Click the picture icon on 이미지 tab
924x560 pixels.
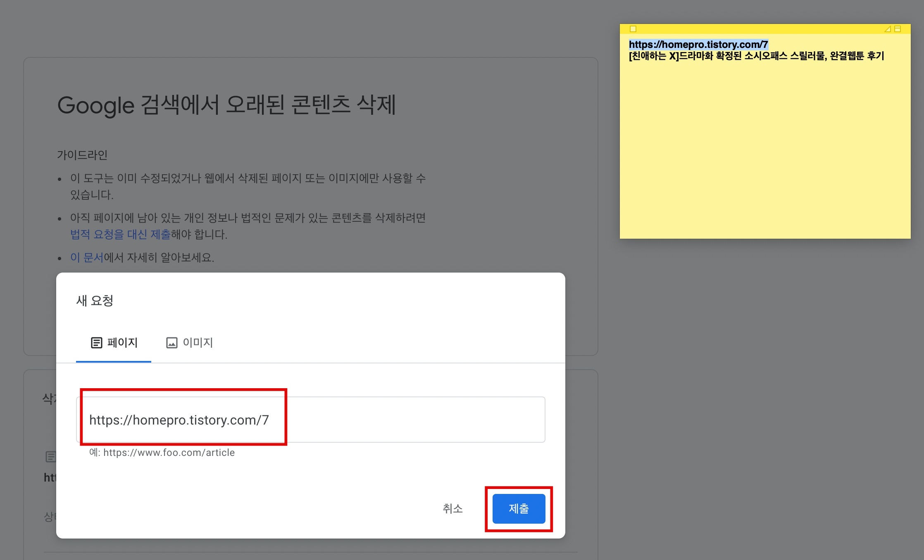[x=171, y=343]
